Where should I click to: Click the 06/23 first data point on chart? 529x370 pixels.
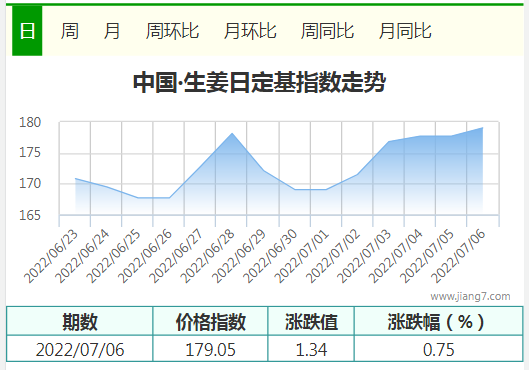click(x=75, y=178)
